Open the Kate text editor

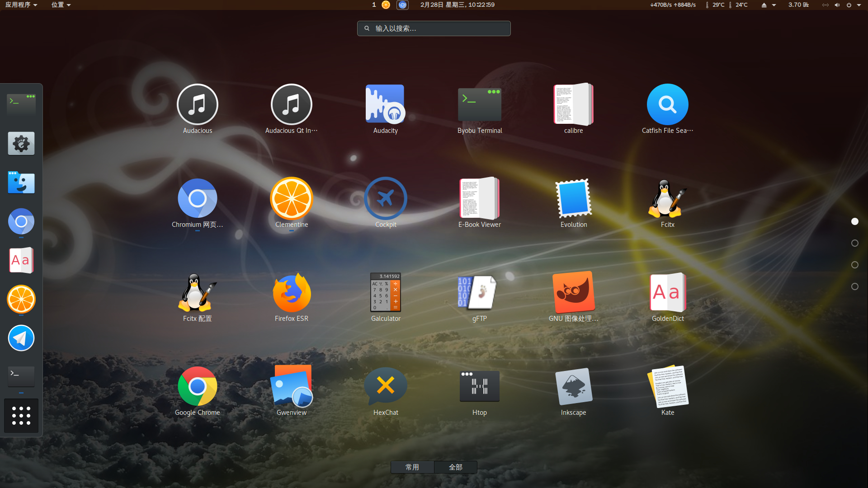[667, 387]
